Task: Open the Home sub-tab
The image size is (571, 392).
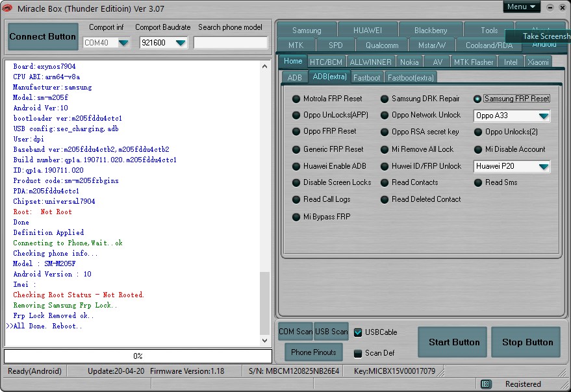Action: pos(293,61)
